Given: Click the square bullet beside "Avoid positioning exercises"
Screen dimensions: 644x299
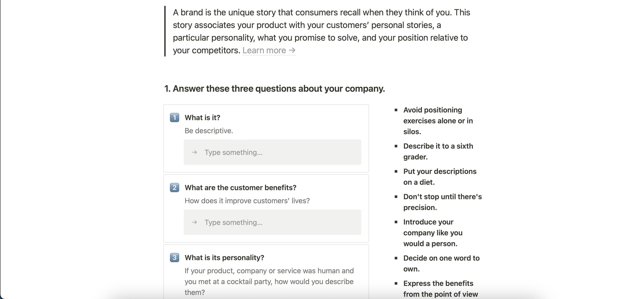Looking at the screenshot, I should point(396,109).
